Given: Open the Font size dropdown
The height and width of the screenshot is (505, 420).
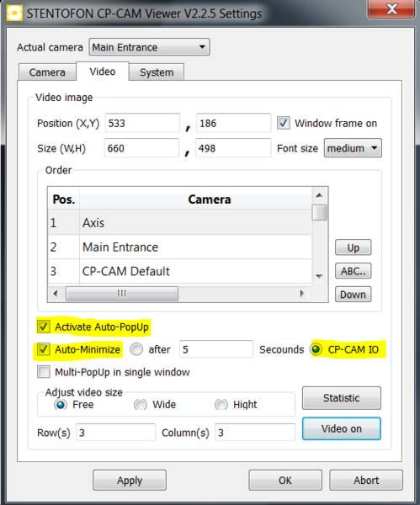Looking at the screenshot, I should (353, 148).
